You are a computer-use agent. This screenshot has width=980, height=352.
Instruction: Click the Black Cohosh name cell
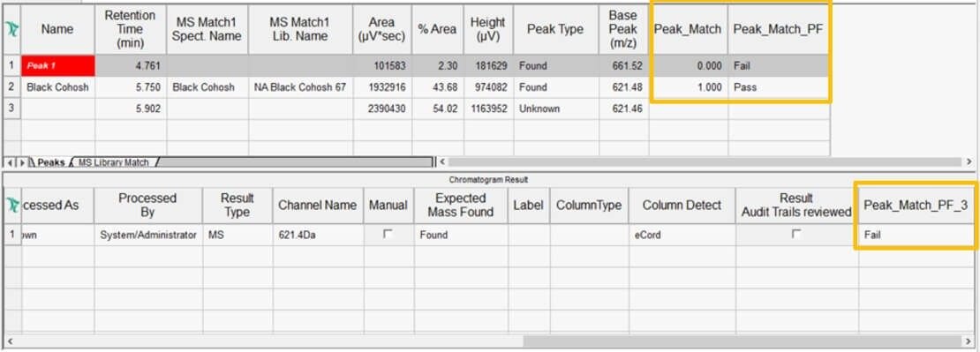57,87
